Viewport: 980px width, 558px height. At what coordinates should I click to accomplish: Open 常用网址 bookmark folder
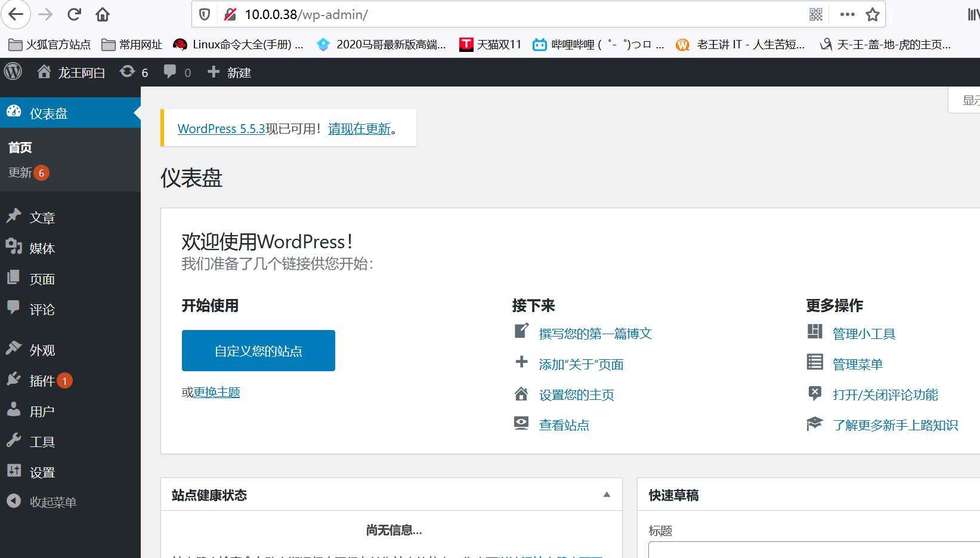(x=132, y=44)
